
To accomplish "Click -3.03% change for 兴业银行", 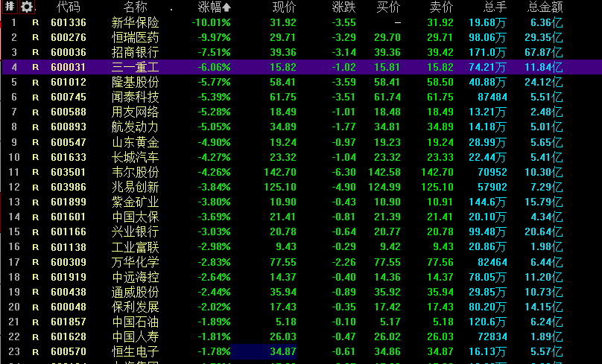I will [215, 232].
